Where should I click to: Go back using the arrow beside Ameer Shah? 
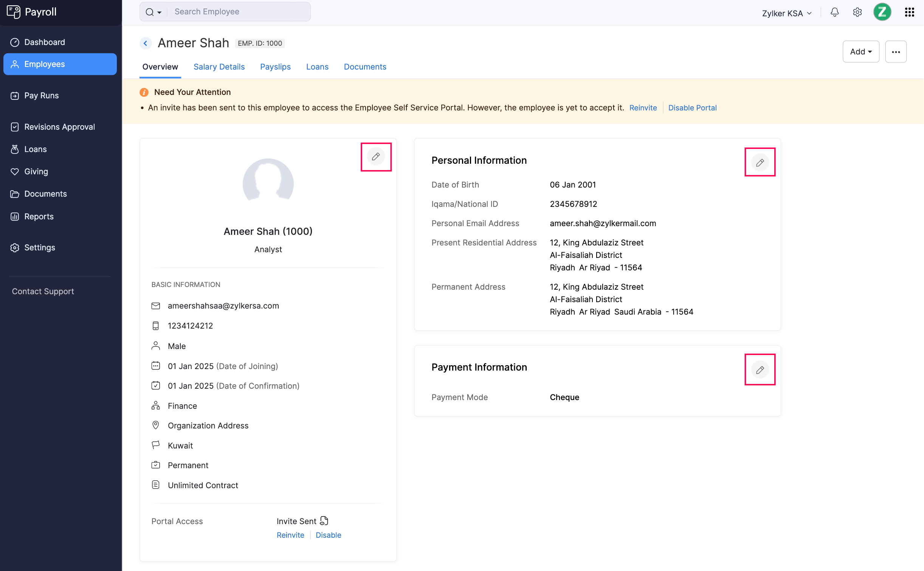(146, 43)
